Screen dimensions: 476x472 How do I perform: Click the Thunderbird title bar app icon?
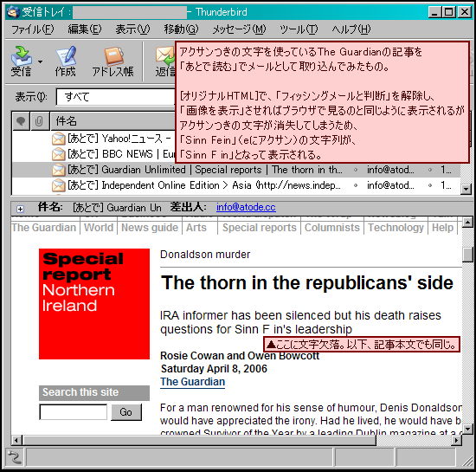pos(13,12)
